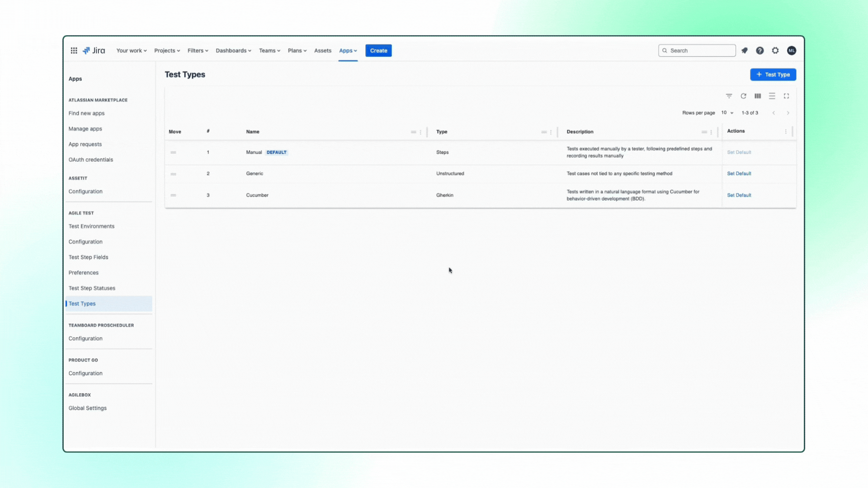
Task: Open Jira notifications
Action: pyautogui.click(x=744, y=50)
